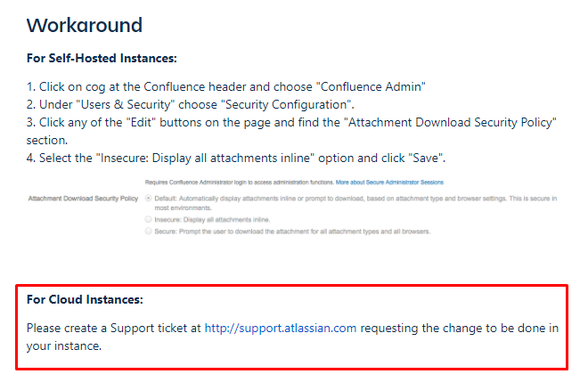Click the For Self-Hosted Instances heading
The image size is (588, 382).
(x=102, y=58)
